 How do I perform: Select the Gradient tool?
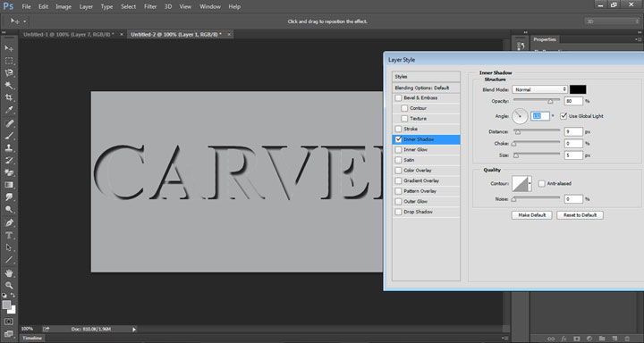point(9,185)
